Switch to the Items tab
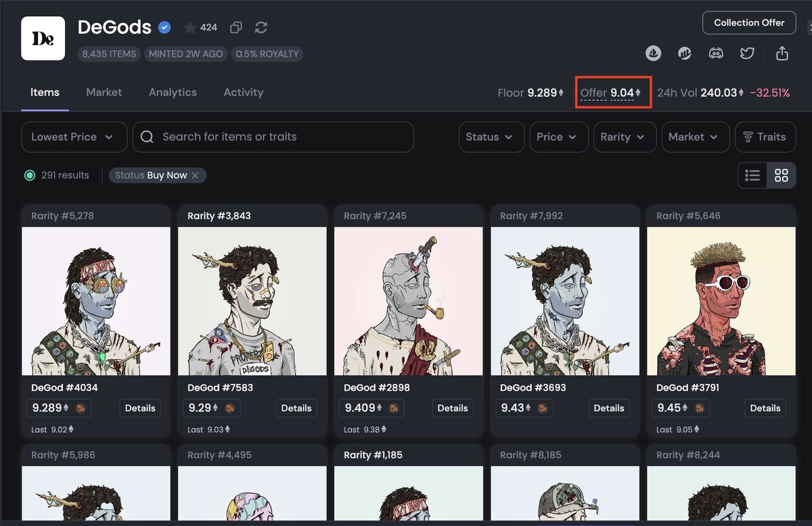 pyautogui.click(x=45, y=93)
